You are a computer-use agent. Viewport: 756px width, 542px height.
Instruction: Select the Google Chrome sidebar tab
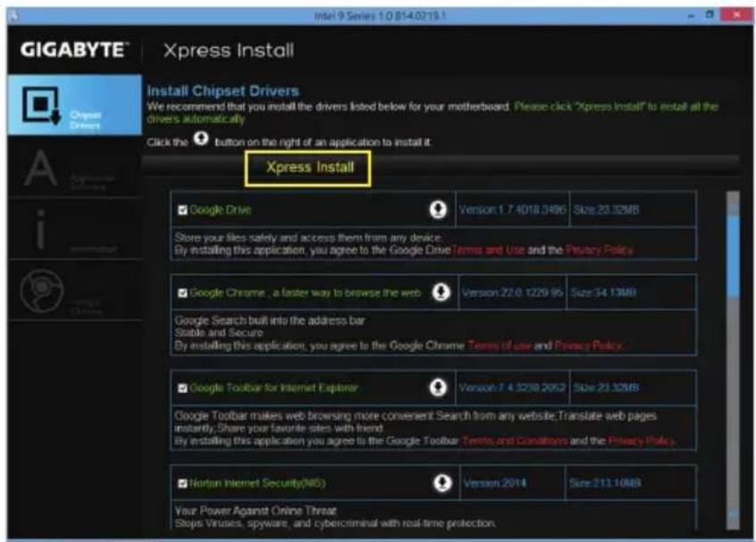point(75,290)
